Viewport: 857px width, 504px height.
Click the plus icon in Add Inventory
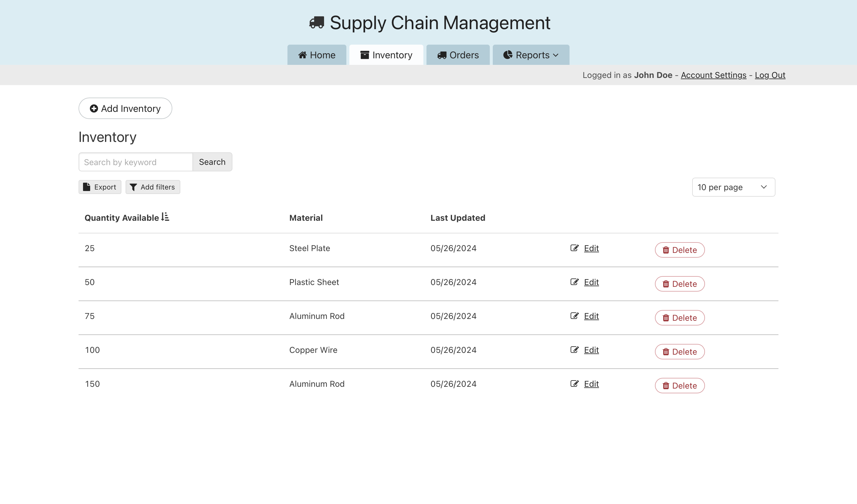click(94, 109)
